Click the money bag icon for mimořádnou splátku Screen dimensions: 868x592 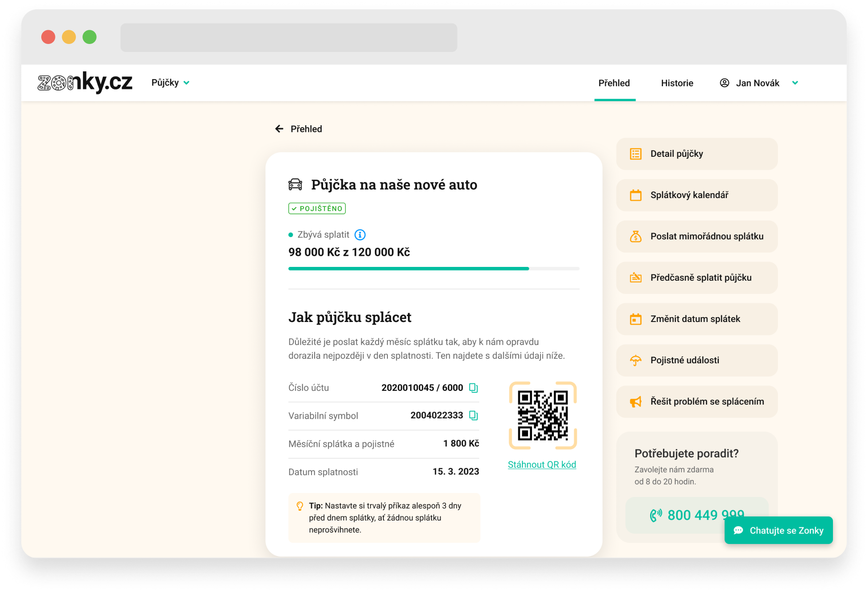click(x=635, y=237)
